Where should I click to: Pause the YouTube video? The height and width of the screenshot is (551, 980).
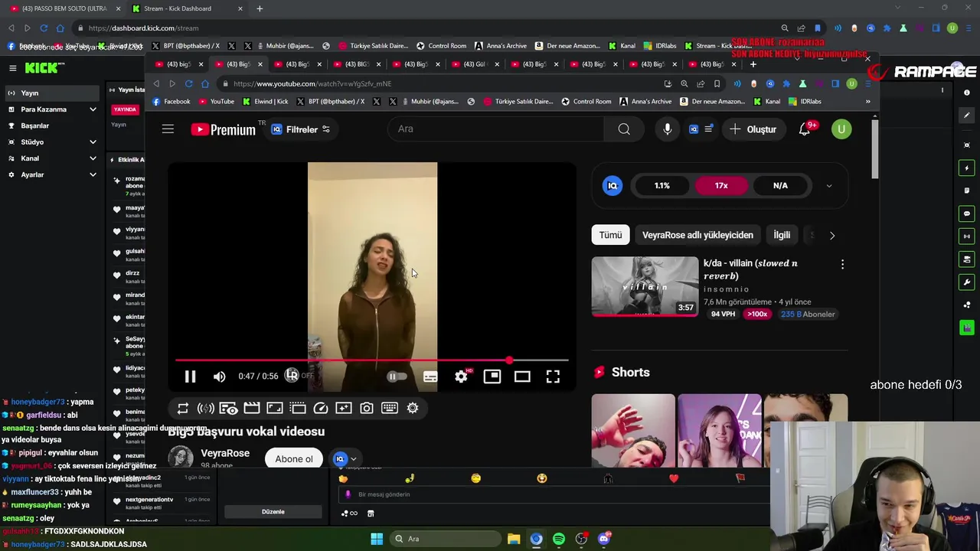tap(190, 377)
